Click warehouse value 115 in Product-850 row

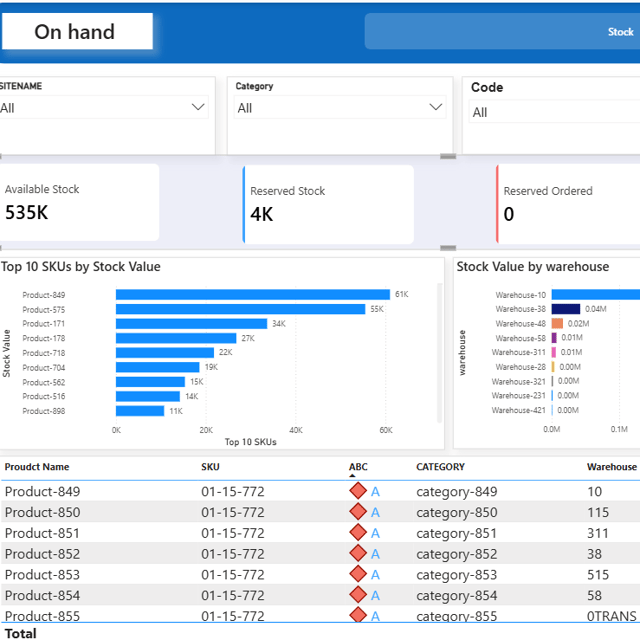point(598,512)
